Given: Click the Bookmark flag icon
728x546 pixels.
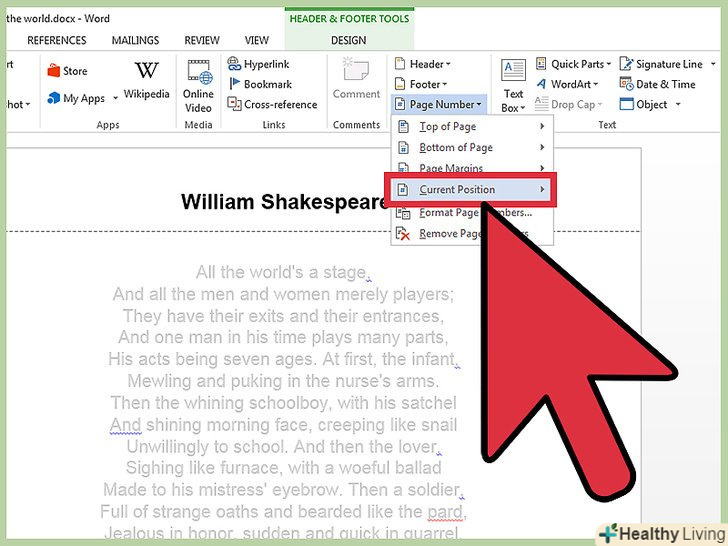Looking at the screenshot, I should click(x=234, y=84).
